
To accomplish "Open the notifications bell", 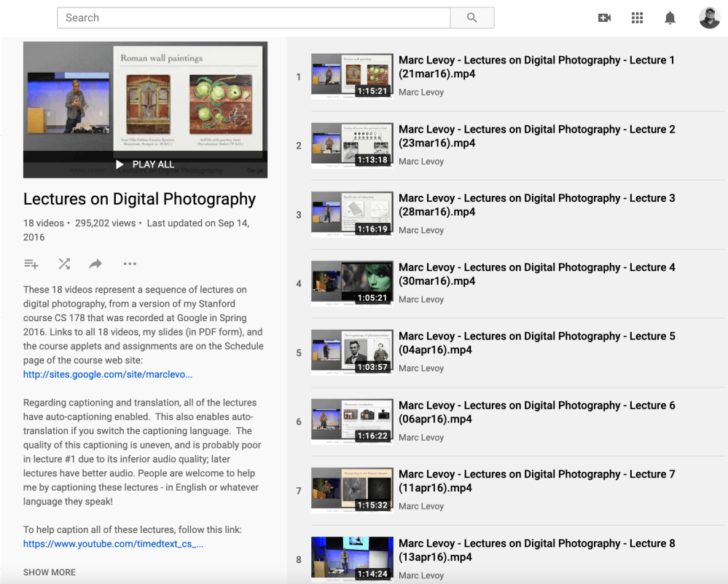I will pos(670,17).
